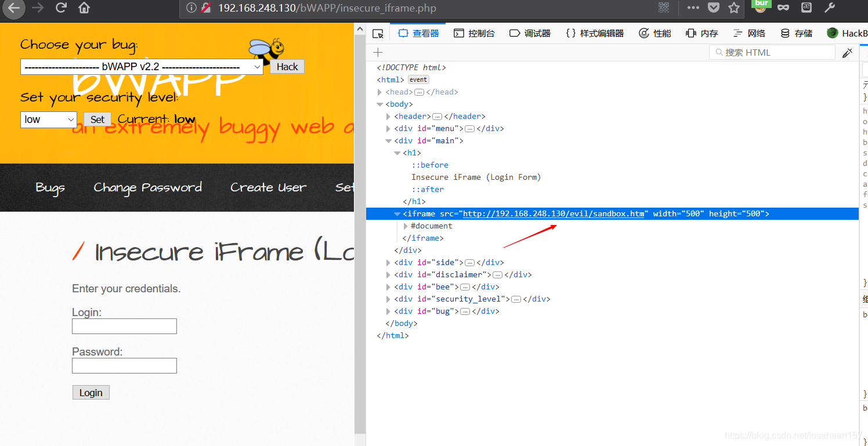The image size is (868, 446).
Task: Open the 网络 network tab
Action: [x=749, y=34]
